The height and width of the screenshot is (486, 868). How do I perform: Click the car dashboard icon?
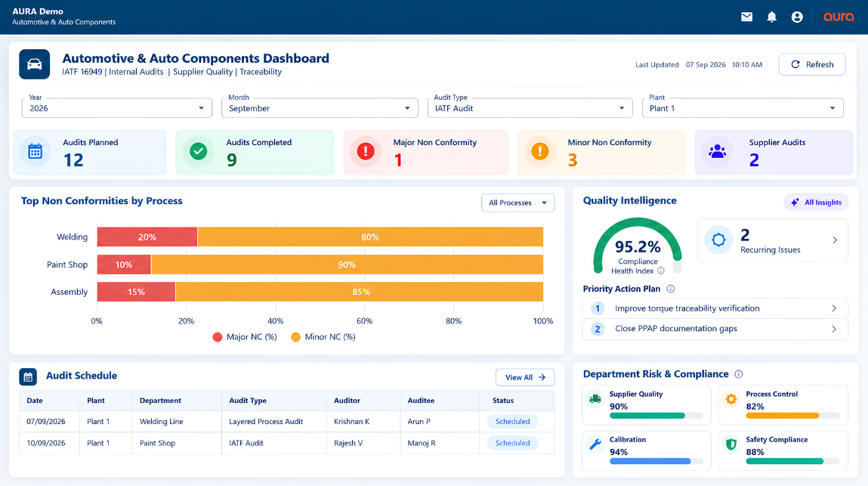34,64
